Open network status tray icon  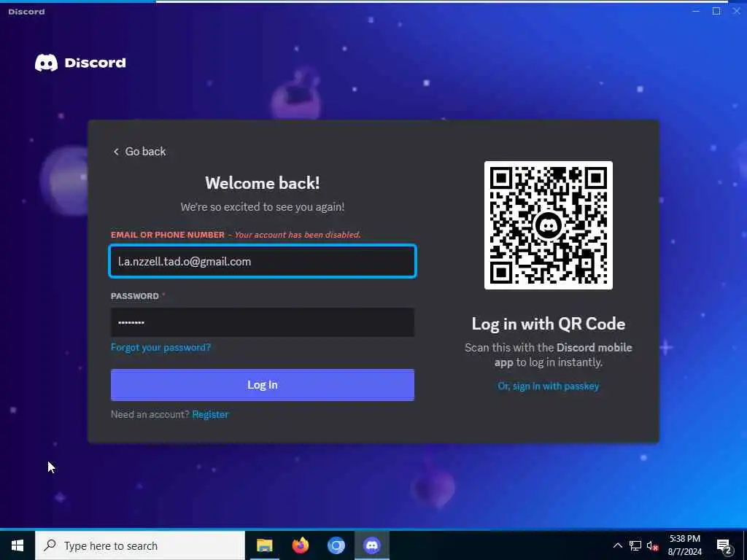635,545
